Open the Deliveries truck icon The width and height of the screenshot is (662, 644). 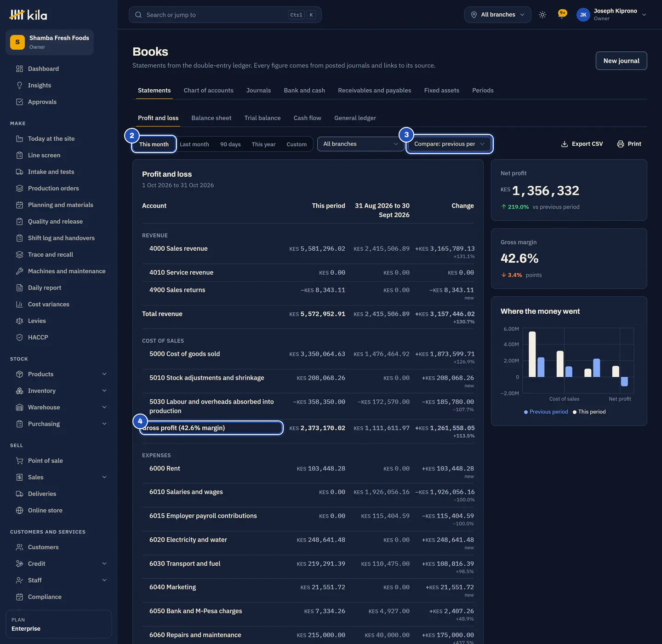point(19,494)
